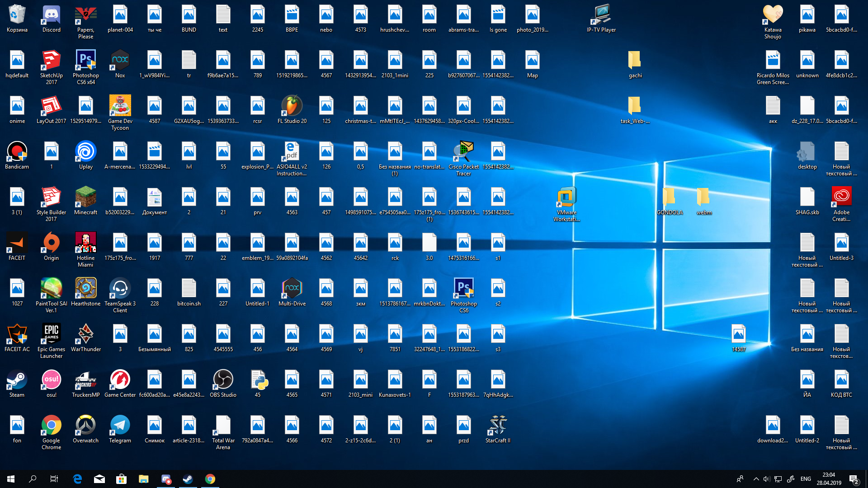Viewport: 868px width, 488px height.
Task: Select the Cisco Packet Tracer shortcut
Action: [x=464, y=159]
